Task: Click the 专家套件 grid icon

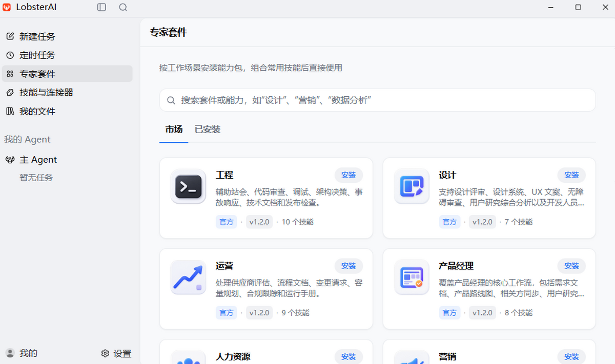Action: (x=10, y=74)
